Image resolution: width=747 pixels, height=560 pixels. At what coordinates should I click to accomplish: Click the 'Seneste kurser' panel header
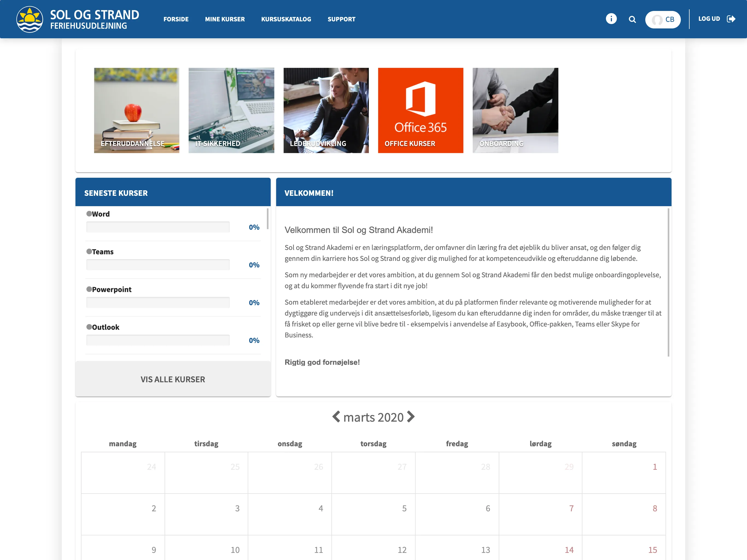pyautogui.click(x=173, y=192)
